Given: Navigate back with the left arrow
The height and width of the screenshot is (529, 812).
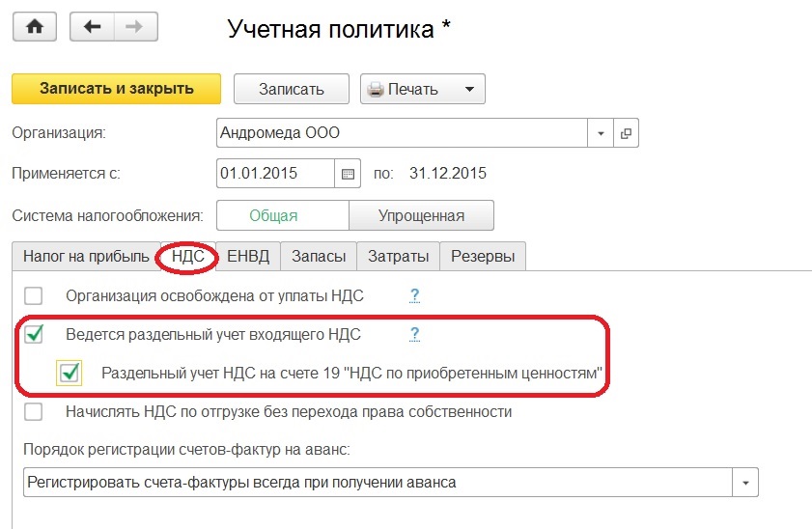Looking at the screenshot, I should click(x=92, y=27).
